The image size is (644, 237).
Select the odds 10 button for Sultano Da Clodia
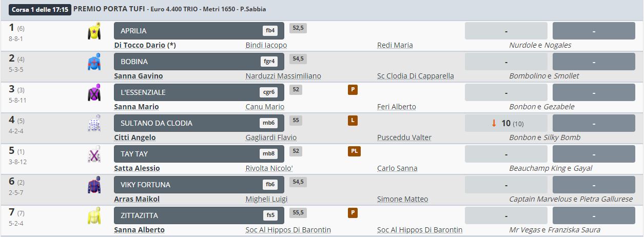pyautogui.click(x=506, y=123)
